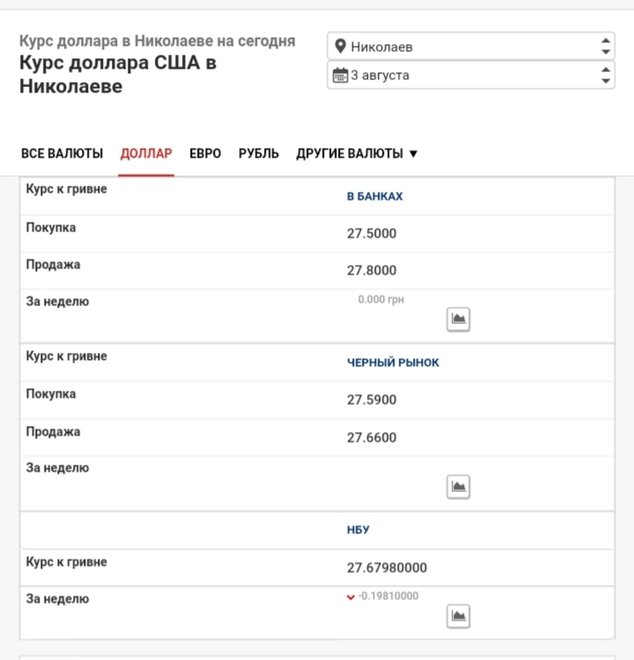Open the НБУ link

(x=358, y=530)
